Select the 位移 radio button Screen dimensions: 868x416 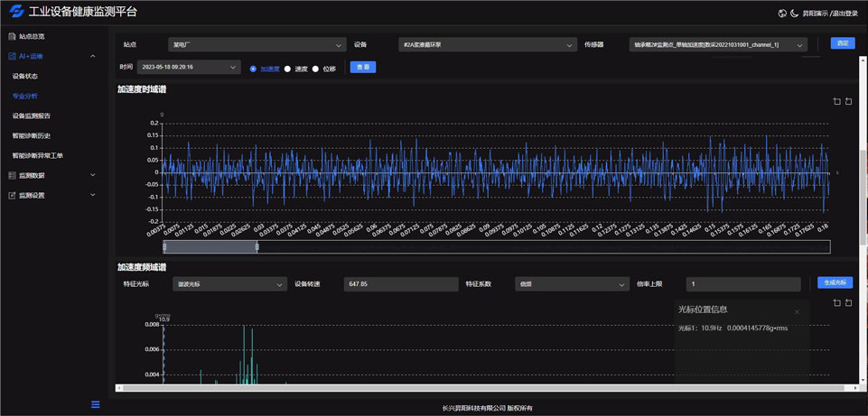point(315,69)
